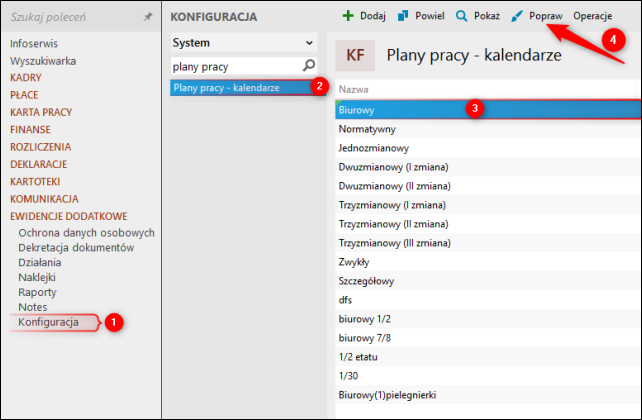
Task: Collapse the EWIDENCJE DODATKOWE section
Action: point(69,216)
